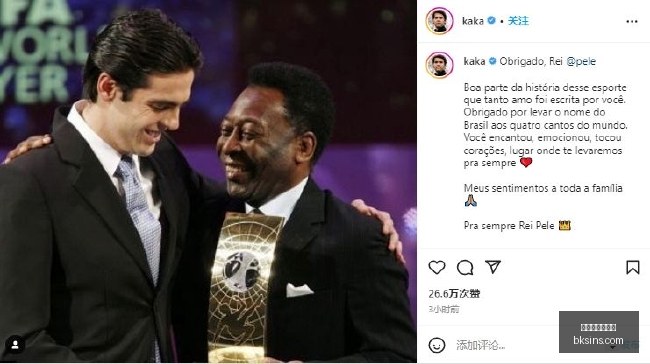This screenshot has width=650, height=364.
Task: Open kaka's profile from header username
Action: [x=473, y=21]
